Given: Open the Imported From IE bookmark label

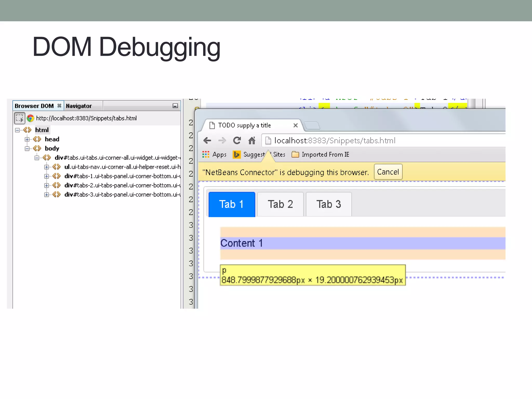Looking at the screenshot, I should coord(325,155).
